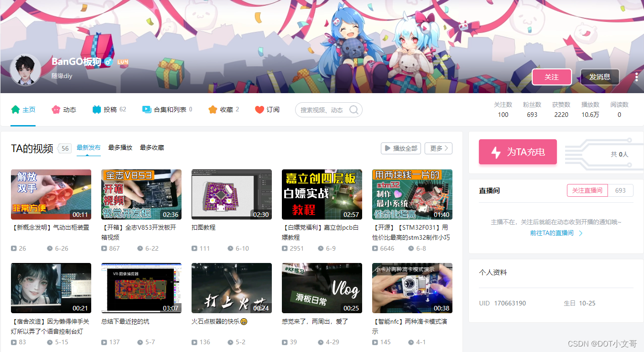644x352 pixels.
Task: Click the blue TV icon for 投稿
Action: pyautogui.click(x=97, y=110)
